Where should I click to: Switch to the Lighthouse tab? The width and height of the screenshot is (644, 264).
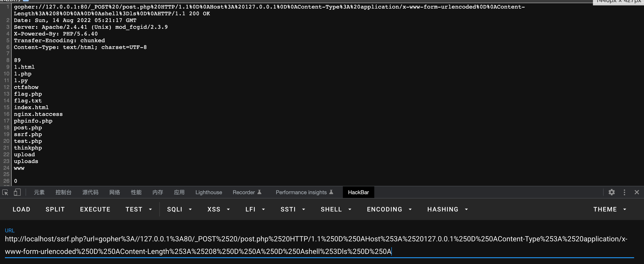point(209,192)
